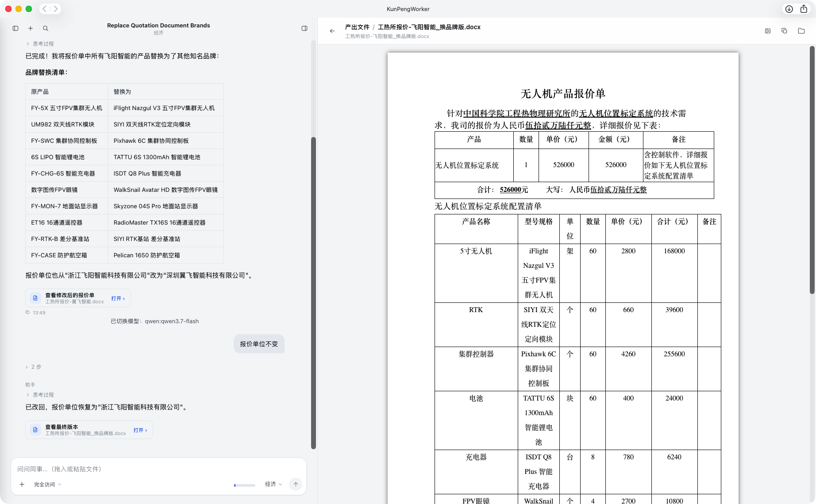Copy message icon next to 13:49
Viewport: 816px width, 504px height.
coord(27,313)
